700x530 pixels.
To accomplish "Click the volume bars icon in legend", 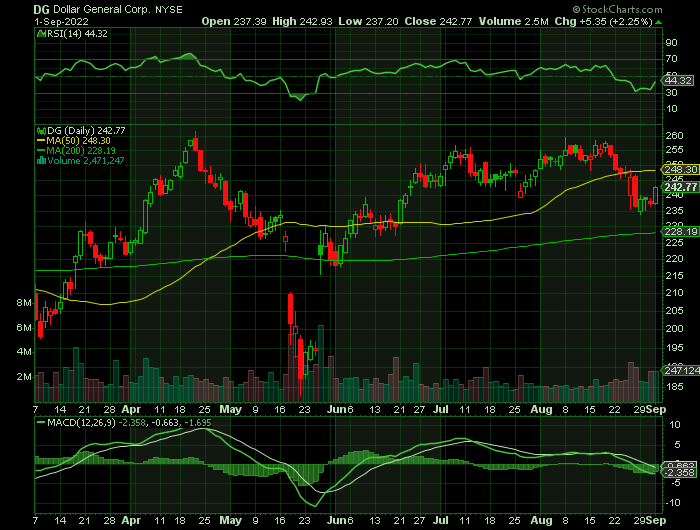I will [x=42, y=161].
